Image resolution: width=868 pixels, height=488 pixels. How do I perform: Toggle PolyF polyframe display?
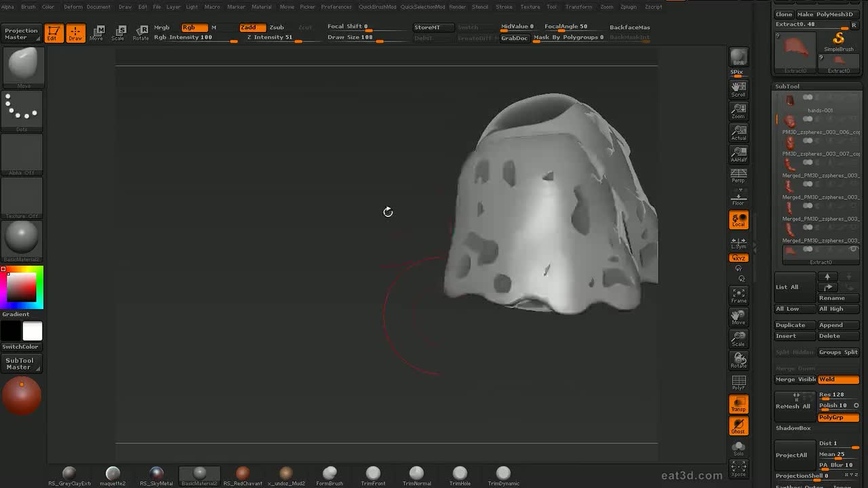tap(738, 382)
